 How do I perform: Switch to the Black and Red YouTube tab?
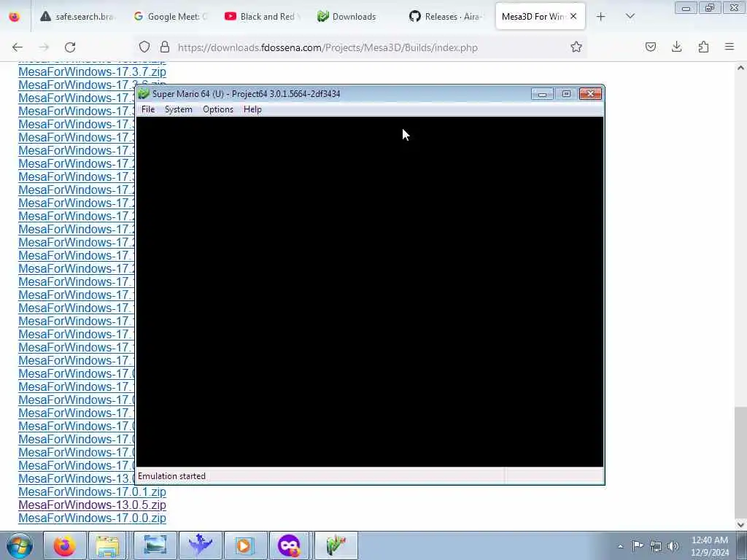(263, 17)
